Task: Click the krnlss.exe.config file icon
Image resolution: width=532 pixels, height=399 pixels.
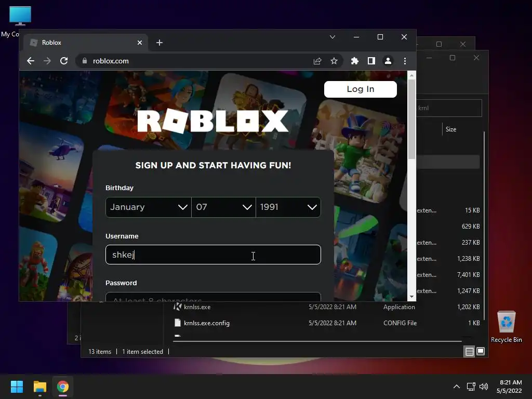Action: (178, 323)
